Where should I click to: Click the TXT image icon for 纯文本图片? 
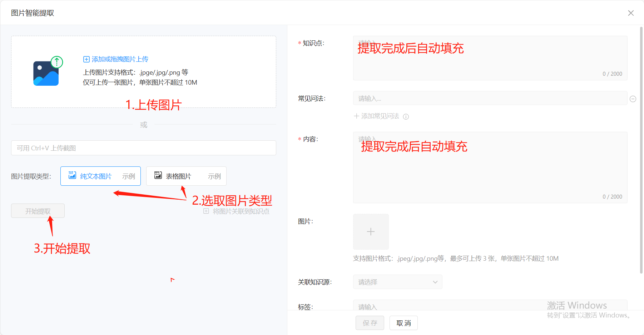[x=72, y=175]
